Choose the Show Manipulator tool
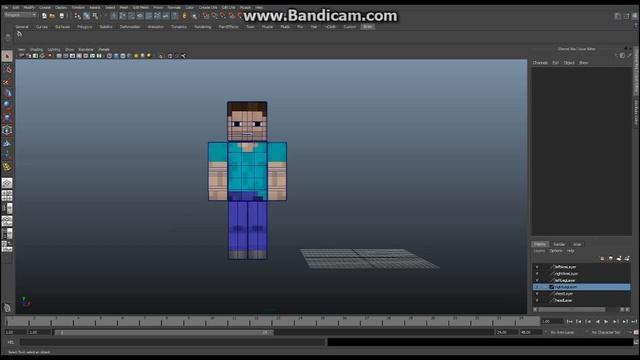The width and height of the screenshot is (640, 360). coord(7,155)
